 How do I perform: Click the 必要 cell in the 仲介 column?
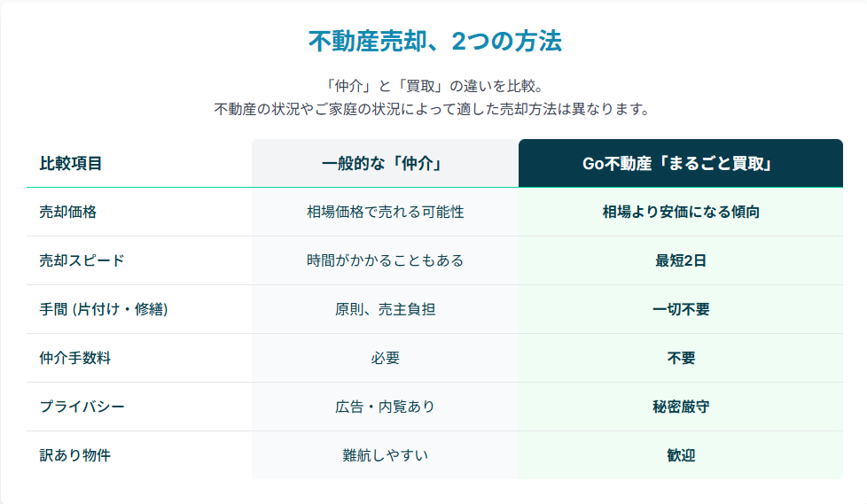click(385, 359)
